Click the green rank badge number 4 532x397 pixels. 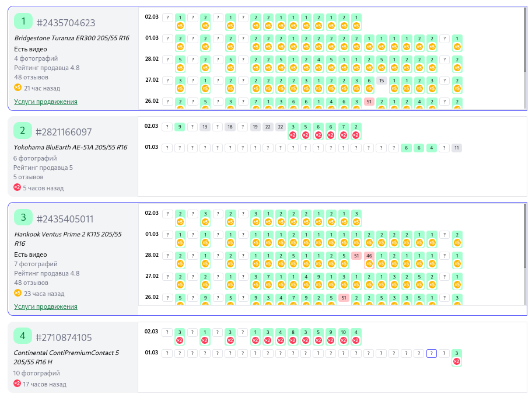(23, 336)
